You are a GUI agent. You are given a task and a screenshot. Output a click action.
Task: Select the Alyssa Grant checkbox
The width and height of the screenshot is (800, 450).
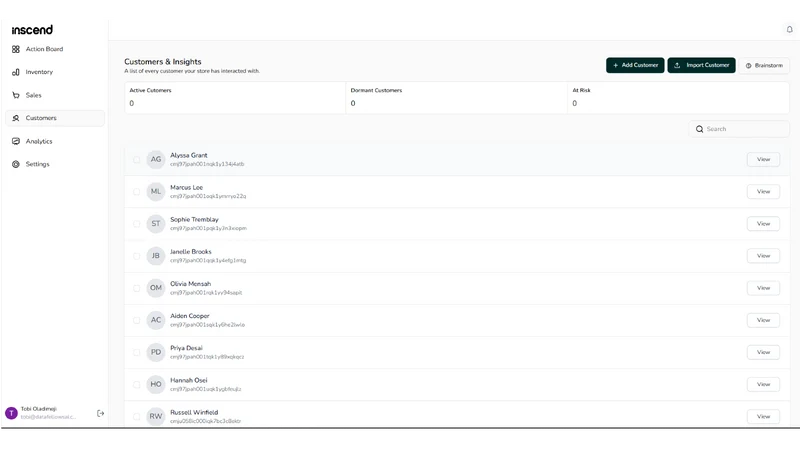click(136, 160)
